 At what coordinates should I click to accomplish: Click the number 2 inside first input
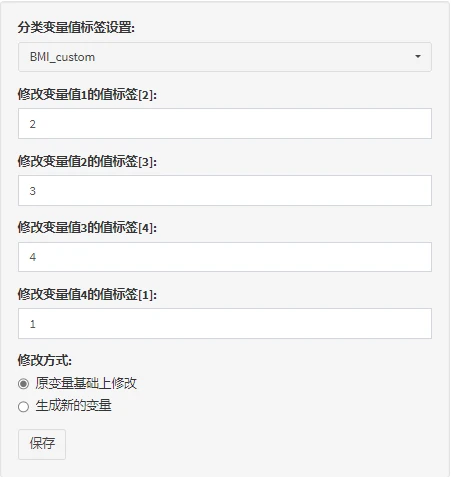point(32,124)
